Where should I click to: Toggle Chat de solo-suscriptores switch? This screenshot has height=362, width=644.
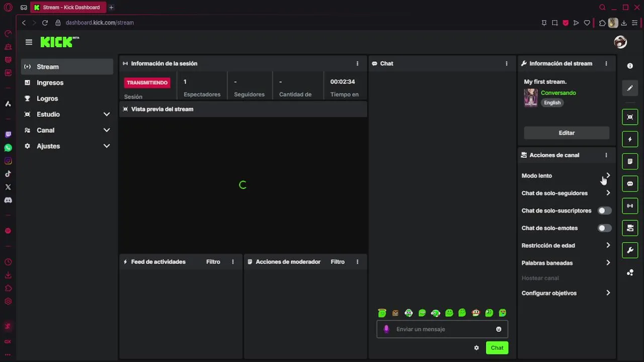coord(604,211)
